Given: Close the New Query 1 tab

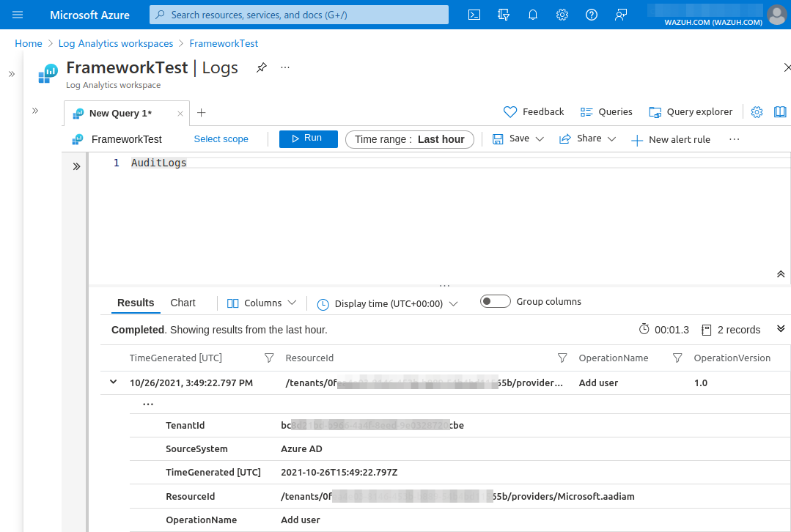Looking at the screenshot, I should pyautogui.click(x=180, y=114).
